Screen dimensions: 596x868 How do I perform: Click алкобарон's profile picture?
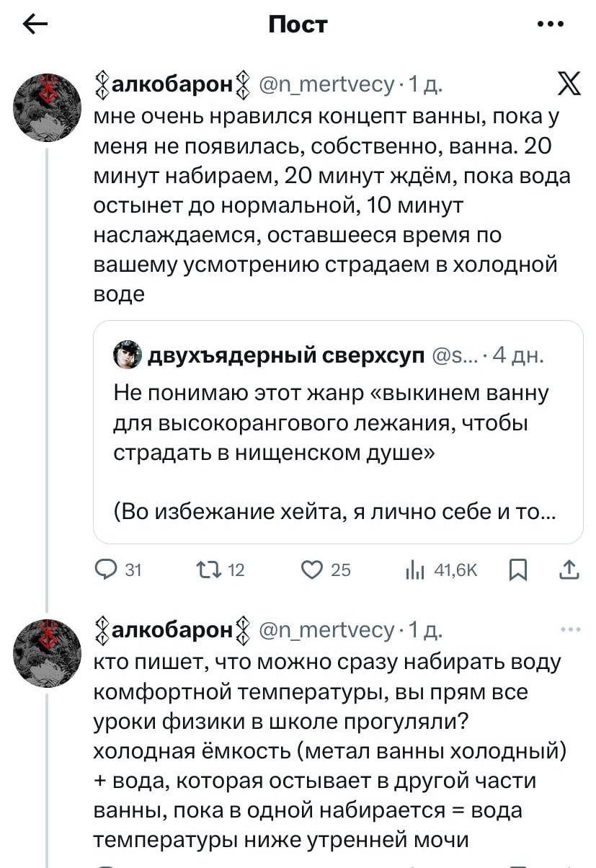(47, 105)
